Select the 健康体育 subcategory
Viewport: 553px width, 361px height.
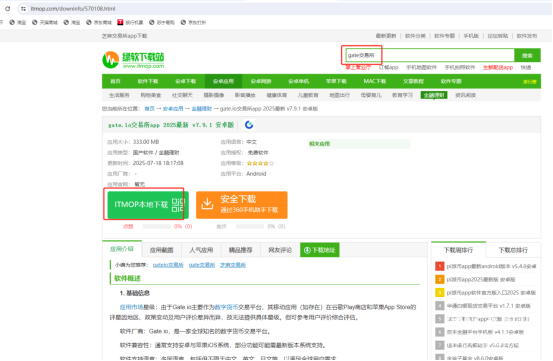click(x=276, y=95)
